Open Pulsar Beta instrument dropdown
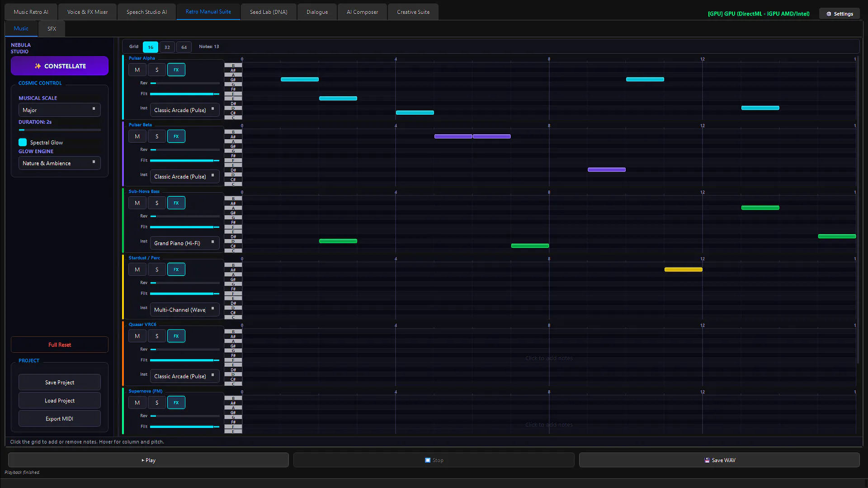Screen dimensions: 868x488 point(184,176)
